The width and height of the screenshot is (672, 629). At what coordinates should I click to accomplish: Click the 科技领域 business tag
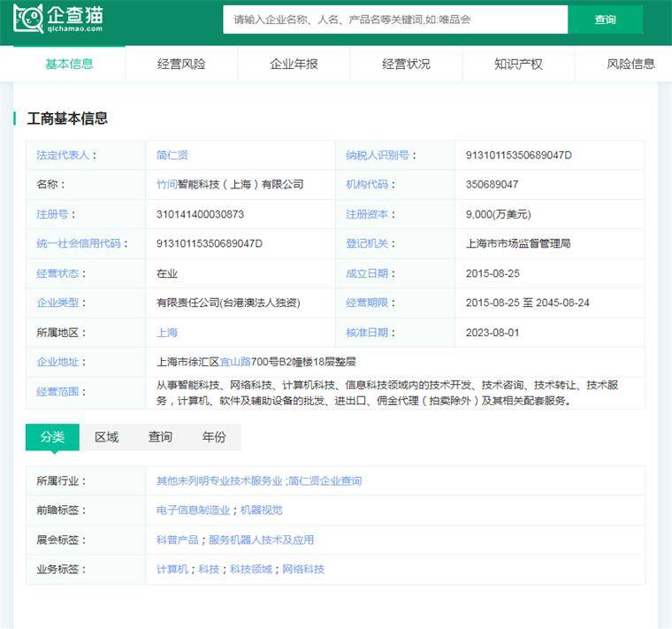251,569
